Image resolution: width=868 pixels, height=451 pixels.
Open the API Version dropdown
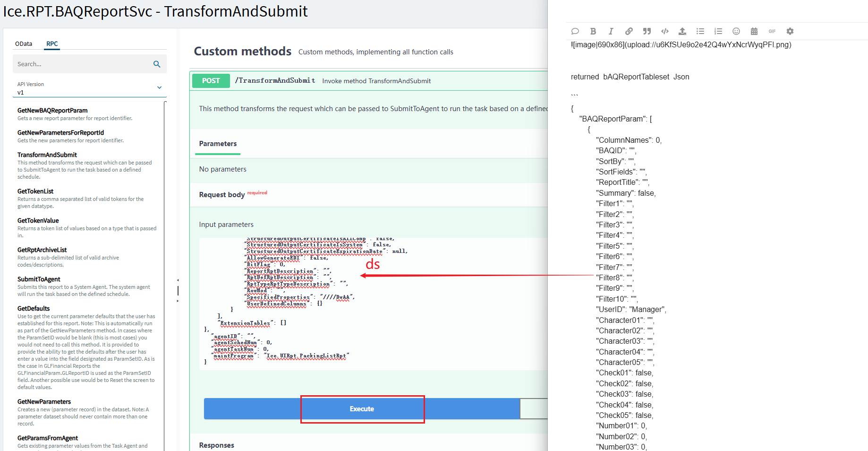pyautogui.click(x=159, y=87)
